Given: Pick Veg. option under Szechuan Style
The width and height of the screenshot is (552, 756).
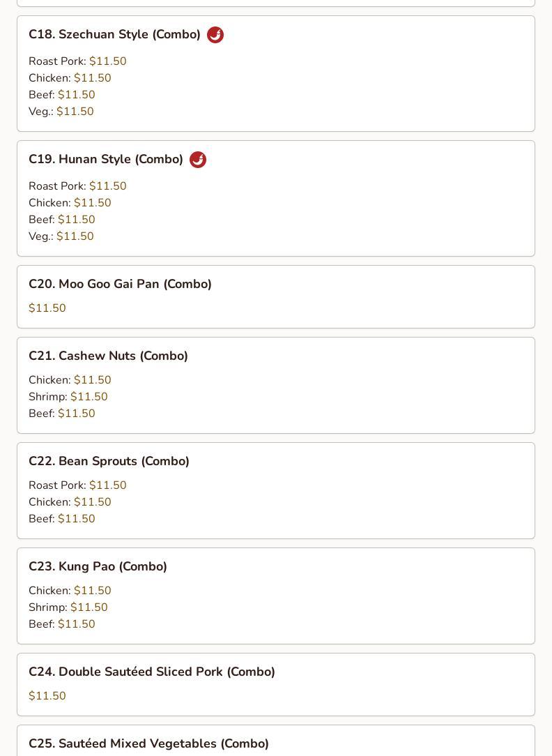Looking at the screenshot, I should tap(61, 112).
